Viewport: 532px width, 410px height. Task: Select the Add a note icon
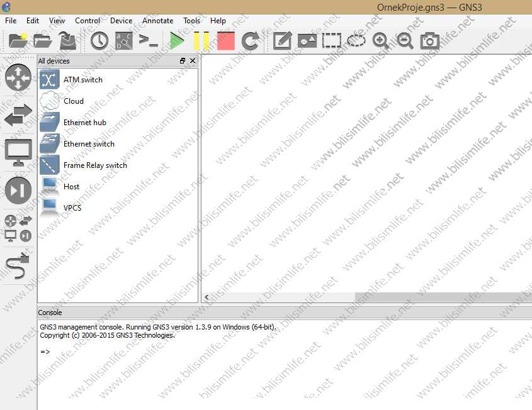[282, 42]
